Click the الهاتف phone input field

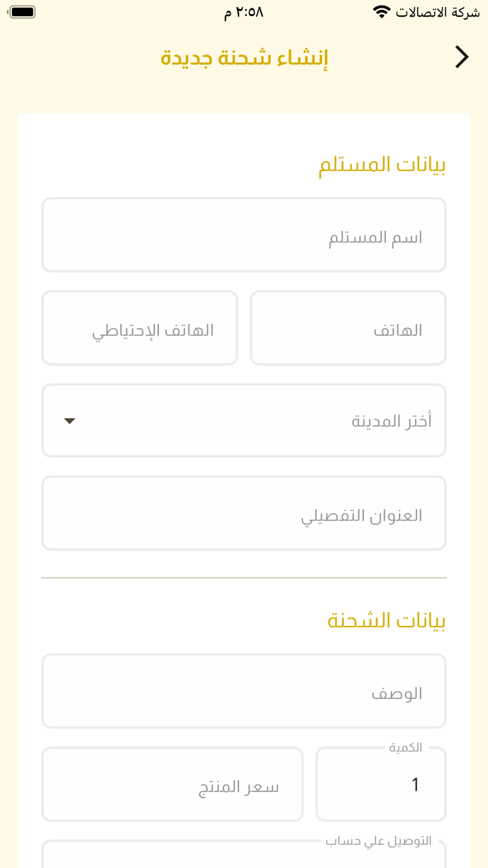click(349, 328)
